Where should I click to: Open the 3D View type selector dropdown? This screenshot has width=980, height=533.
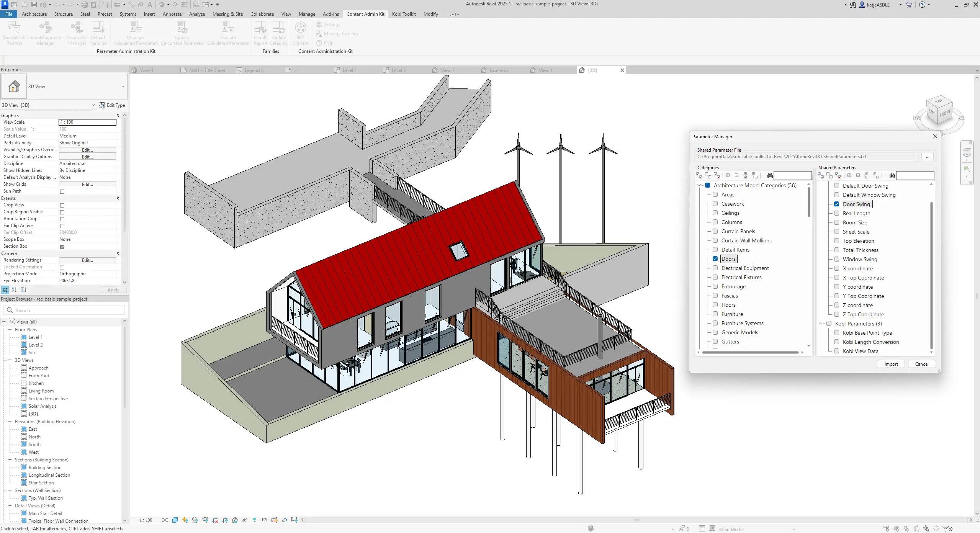point(123,87)
